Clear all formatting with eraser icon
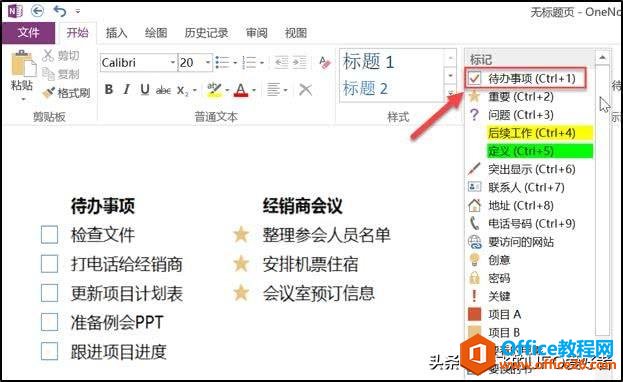The width and height of the screenshot is (623, 382). (325, 62)
